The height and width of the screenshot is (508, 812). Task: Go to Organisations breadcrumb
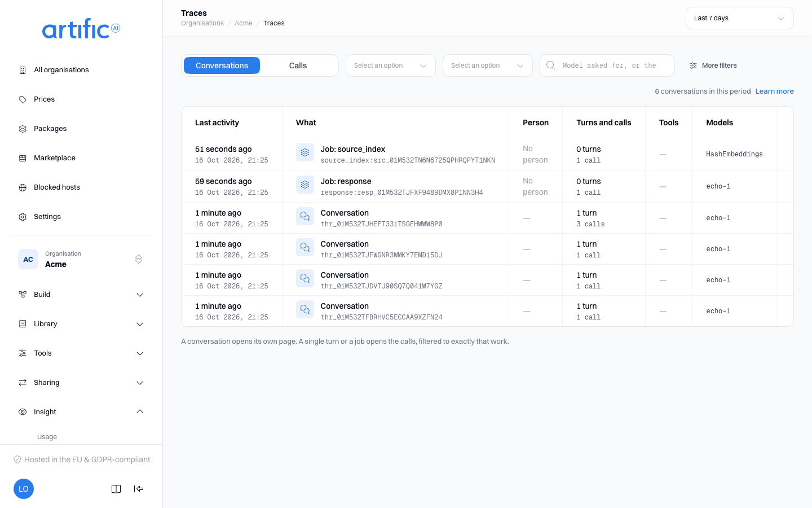pyautogui.click(x=202, y=23)
